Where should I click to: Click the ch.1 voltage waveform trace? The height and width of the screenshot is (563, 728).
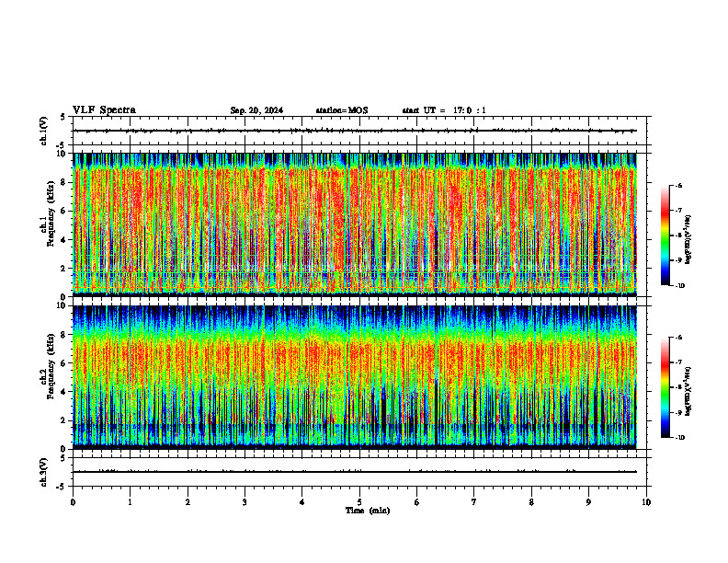click(355, 131)
